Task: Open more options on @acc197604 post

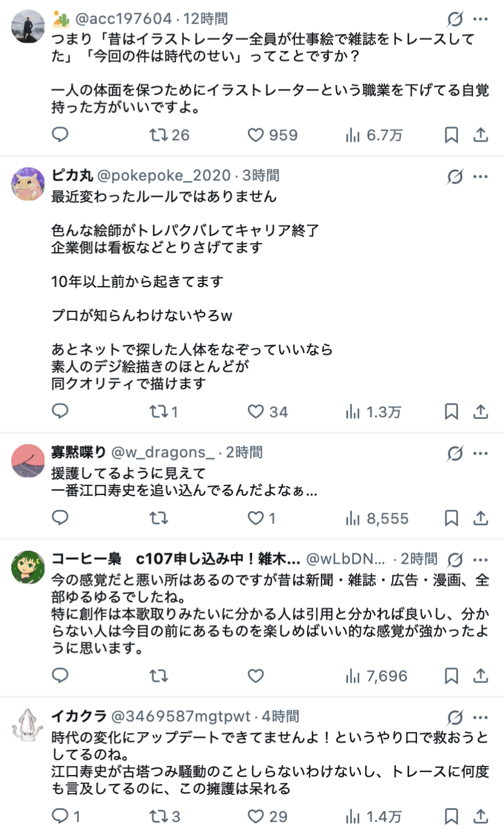Action: 480,20
